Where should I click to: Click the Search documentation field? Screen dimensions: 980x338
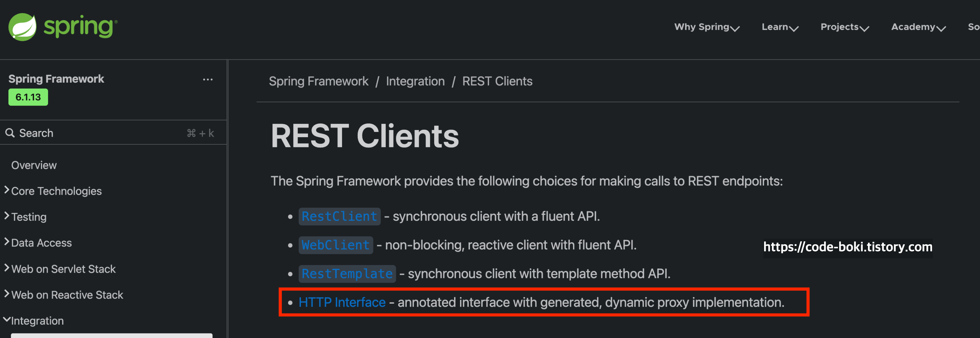tap(113, 133)
